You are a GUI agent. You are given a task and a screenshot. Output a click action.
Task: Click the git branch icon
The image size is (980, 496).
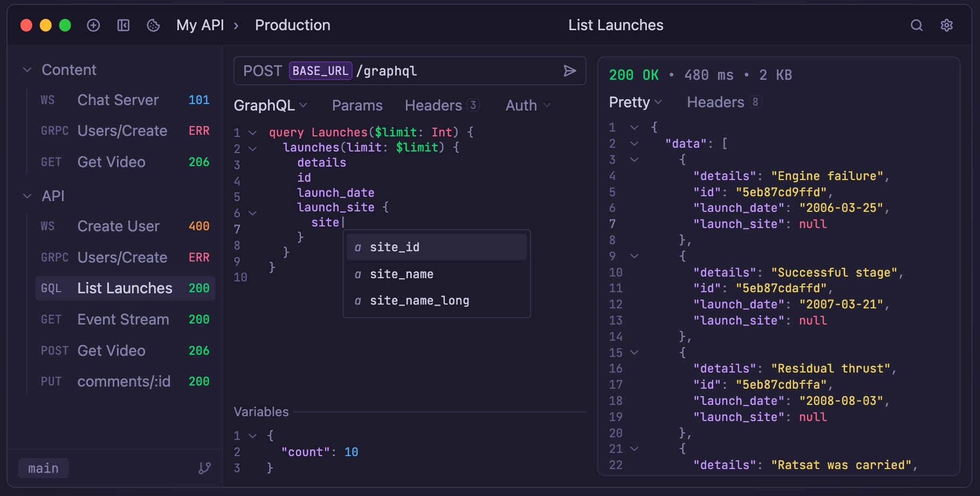(x=205, y=468)
